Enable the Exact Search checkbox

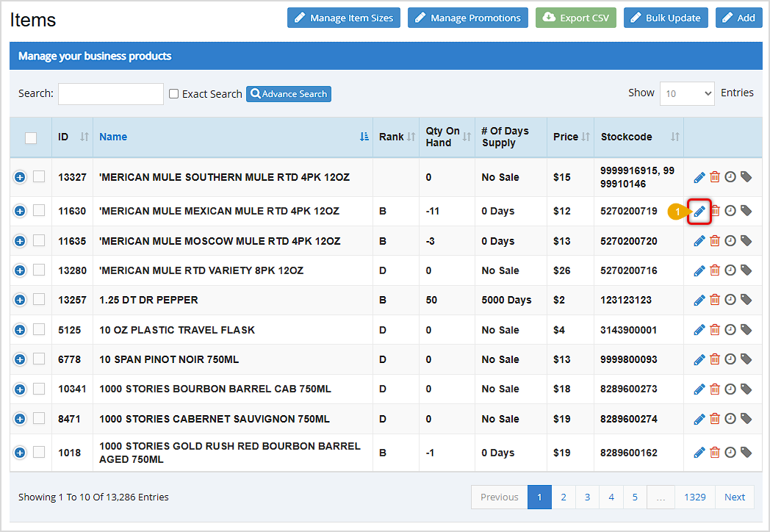pos(174,94)
